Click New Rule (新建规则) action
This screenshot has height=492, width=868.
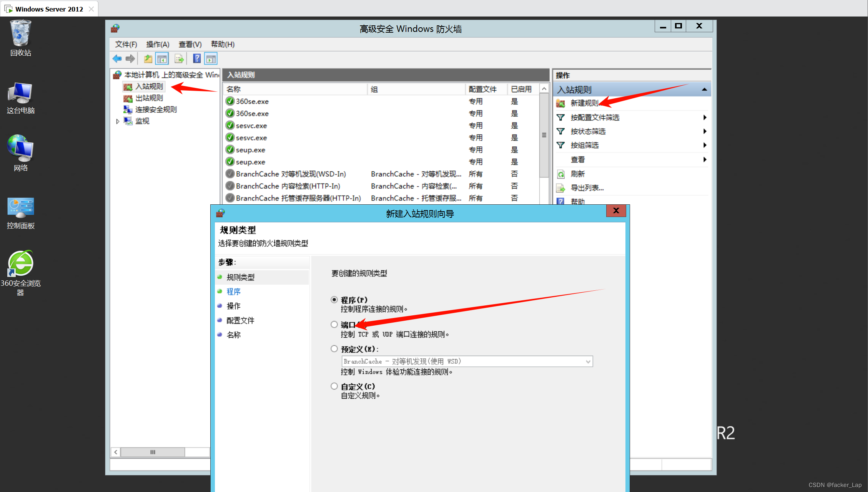pos(584,103)
